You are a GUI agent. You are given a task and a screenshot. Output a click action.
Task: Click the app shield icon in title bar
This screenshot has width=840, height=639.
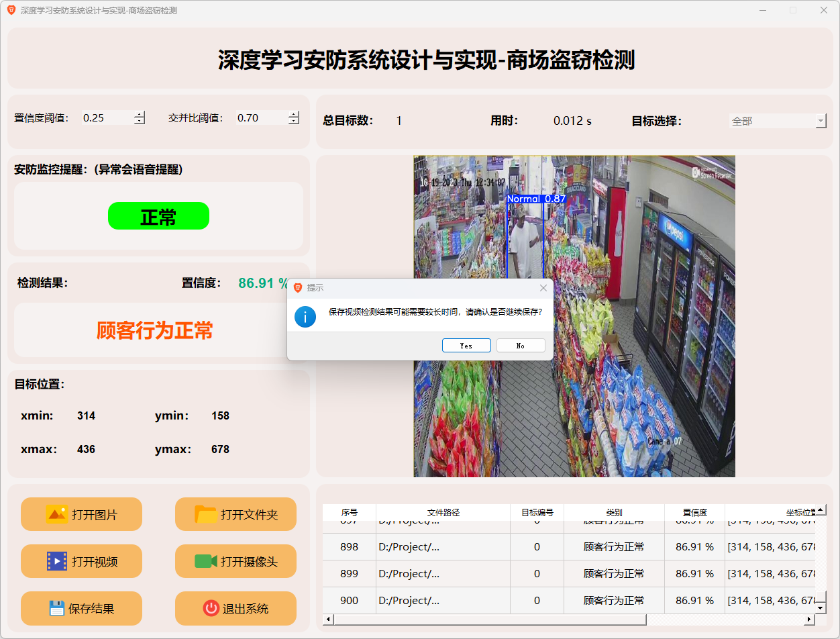(x=11, y=10)
